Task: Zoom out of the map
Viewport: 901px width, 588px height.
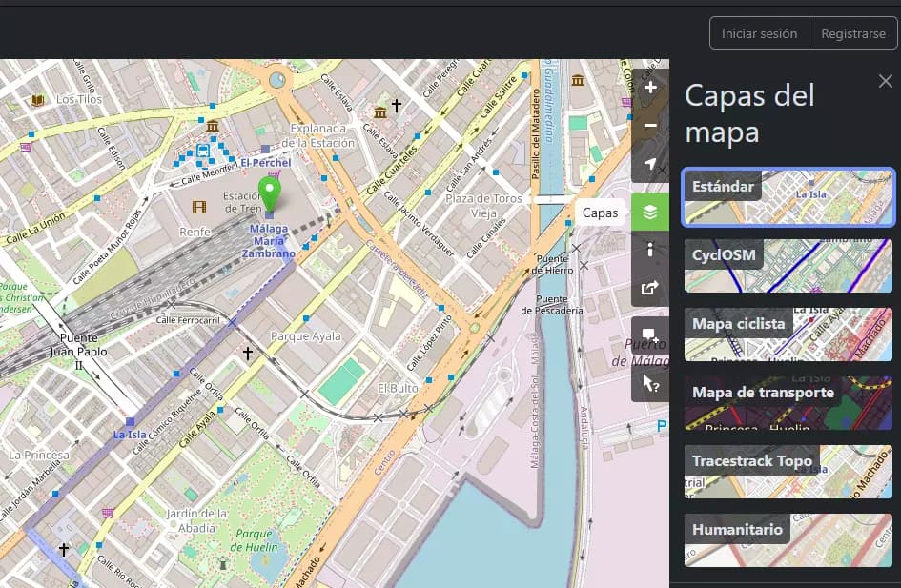Action: click(x=650, y=125)
